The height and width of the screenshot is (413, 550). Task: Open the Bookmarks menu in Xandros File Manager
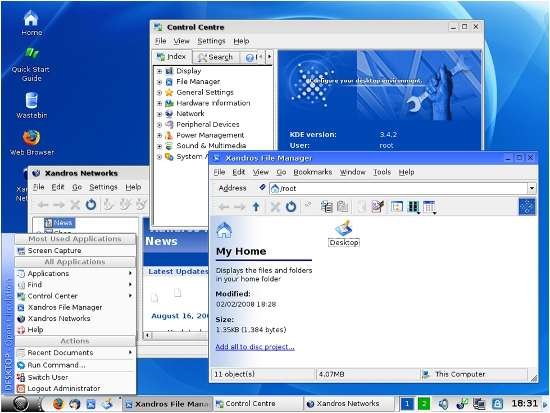point(313,172)
